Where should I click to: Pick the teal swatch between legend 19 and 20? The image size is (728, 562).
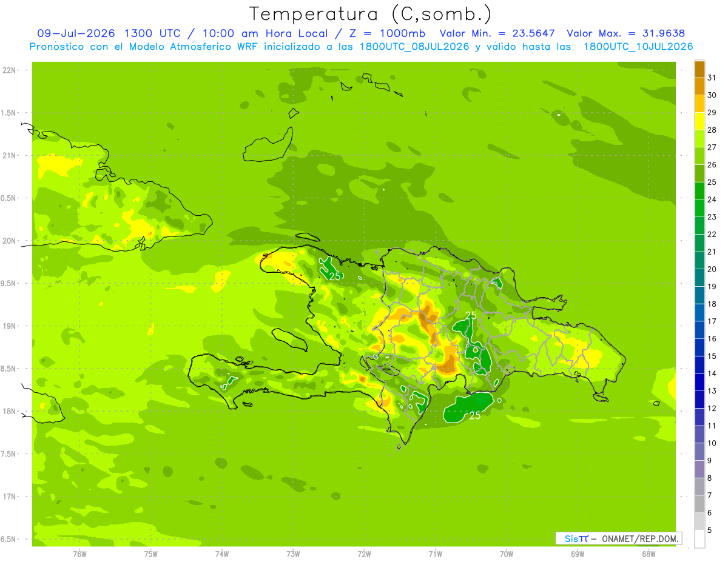point(699,278)
